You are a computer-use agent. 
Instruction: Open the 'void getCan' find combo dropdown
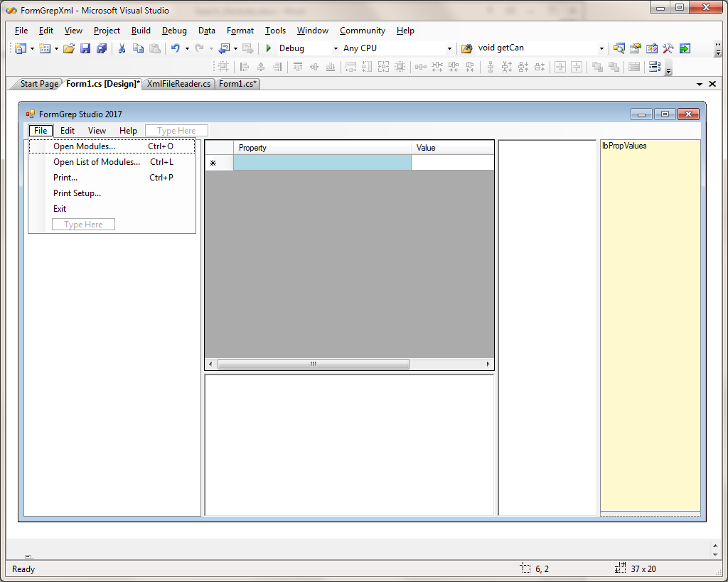click(x=601, y=48)
